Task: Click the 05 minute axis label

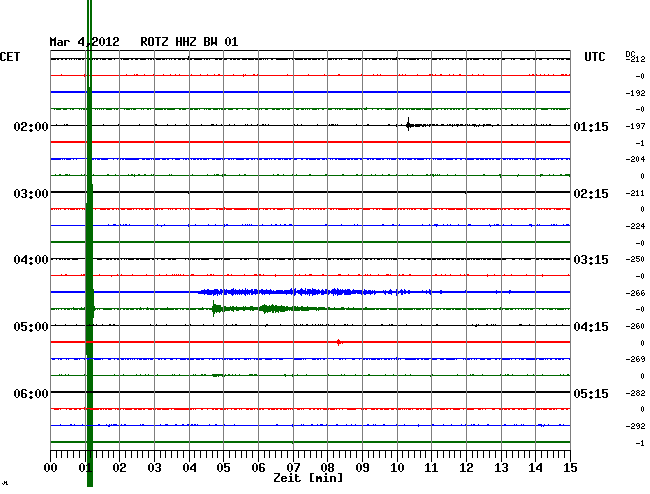Action: [223, 468]
